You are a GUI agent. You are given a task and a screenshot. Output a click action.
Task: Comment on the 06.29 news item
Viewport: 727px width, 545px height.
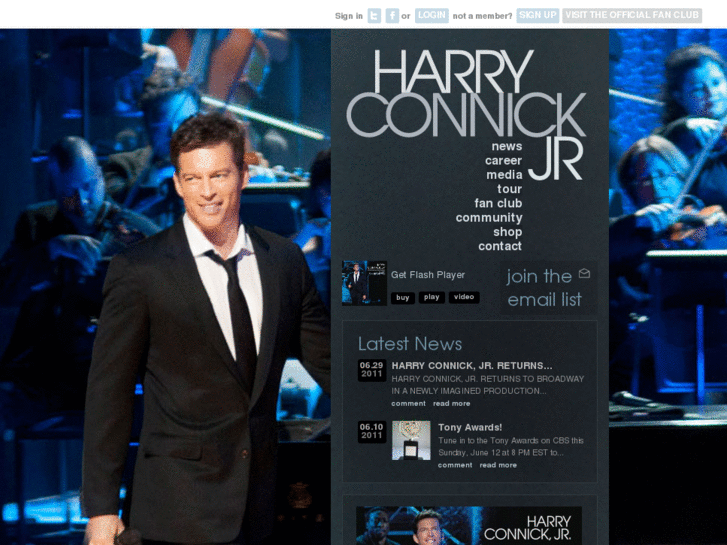[408, 404]
